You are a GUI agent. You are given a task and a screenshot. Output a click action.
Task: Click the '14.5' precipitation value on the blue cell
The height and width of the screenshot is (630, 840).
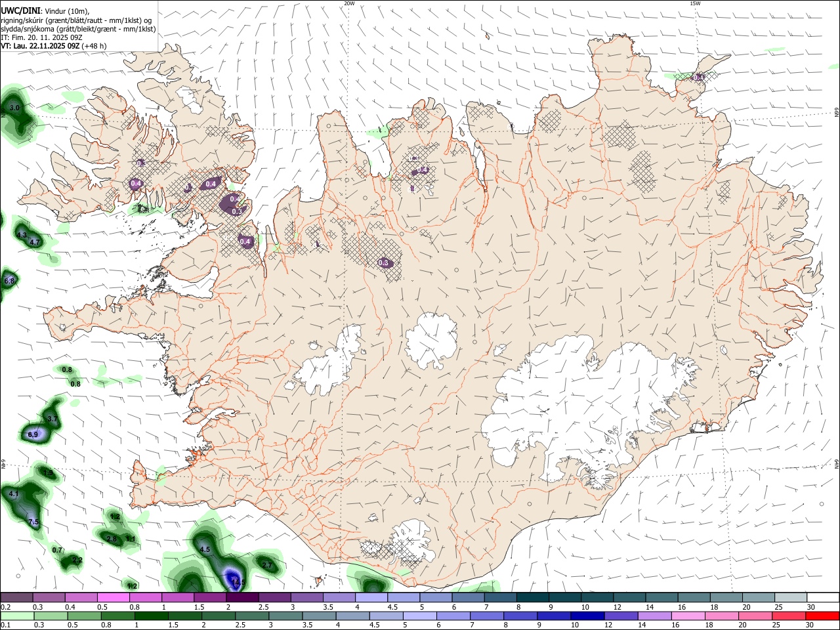point(238,582)
